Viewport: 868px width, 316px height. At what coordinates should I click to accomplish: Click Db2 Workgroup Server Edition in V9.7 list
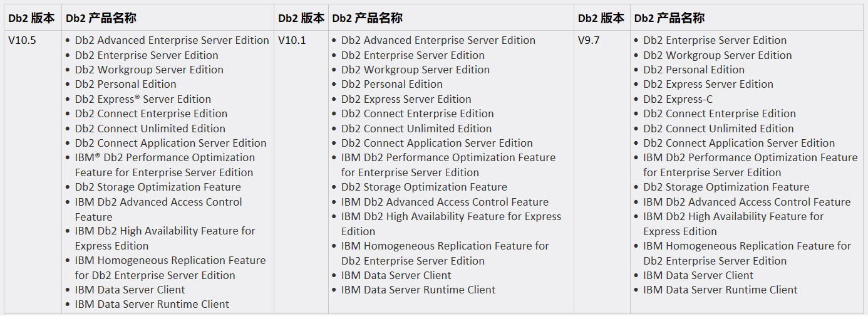(x=717, y=55)
